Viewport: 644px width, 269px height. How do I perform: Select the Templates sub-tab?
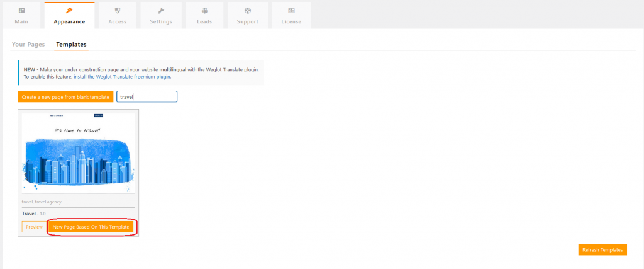click(x=72, y=45)
